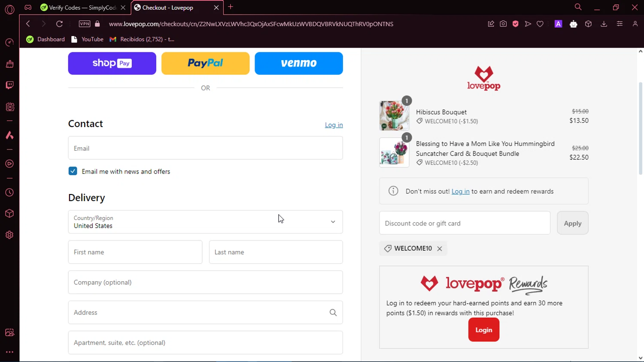Focus the Address field
The image size is (644, 362).
coord(205,313)
